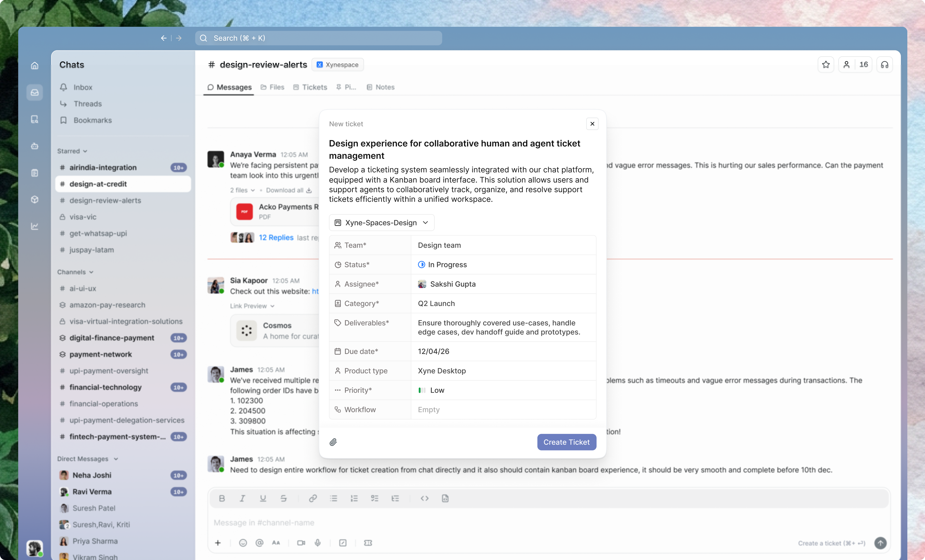Viewport: 925px width, 560px height.
Task: Open the airindia-integration channel
Action: point(123,167)
